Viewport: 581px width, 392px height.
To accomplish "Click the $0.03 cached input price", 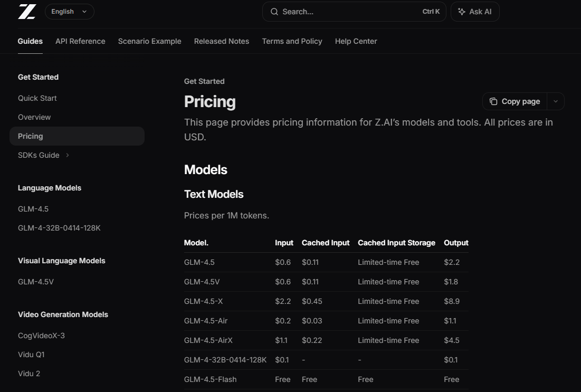I will click(312, 321).
